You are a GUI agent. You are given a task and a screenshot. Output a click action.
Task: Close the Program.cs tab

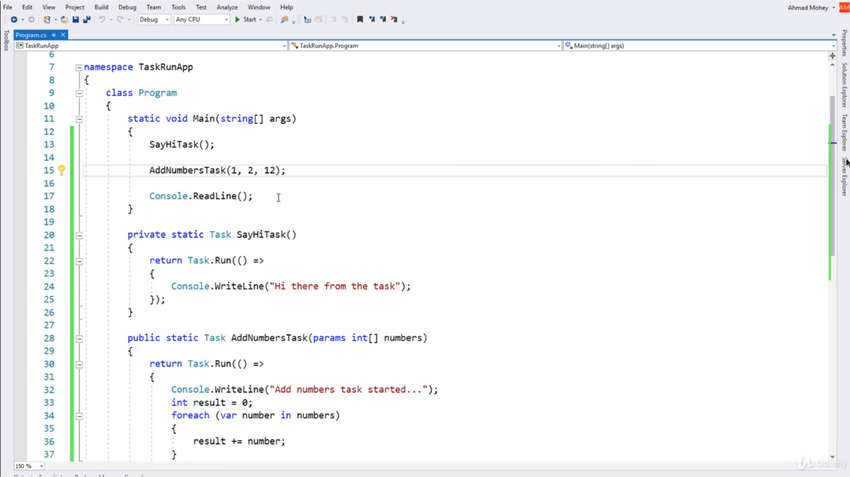(x=63, y=35)
